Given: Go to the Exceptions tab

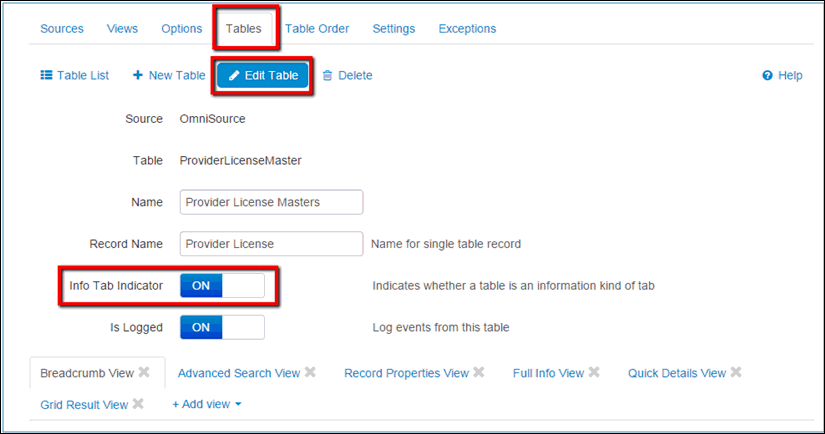Looking at the screenshot, I should [x=467, y=28].
